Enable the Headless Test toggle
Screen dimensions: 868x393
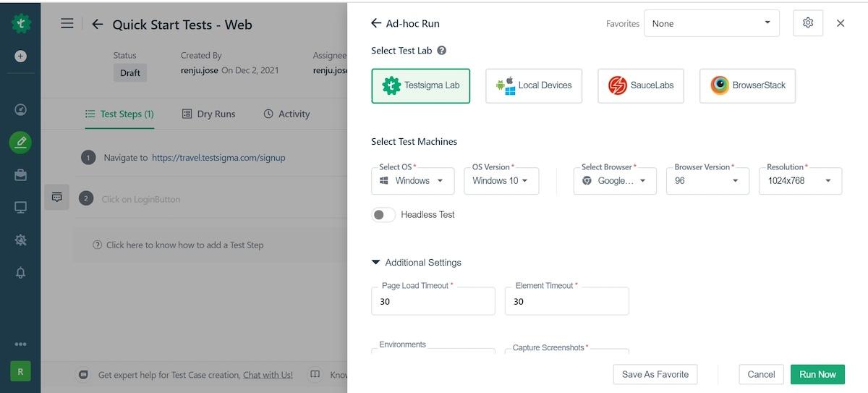click(x=383, y=214)
